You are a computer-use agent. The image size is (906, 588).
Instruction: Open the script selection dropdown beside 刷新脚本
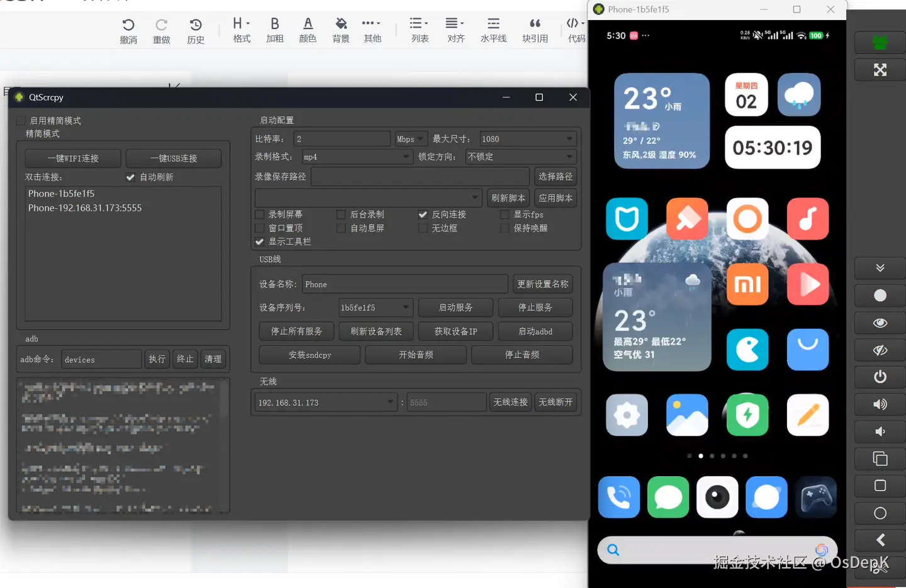368,197
